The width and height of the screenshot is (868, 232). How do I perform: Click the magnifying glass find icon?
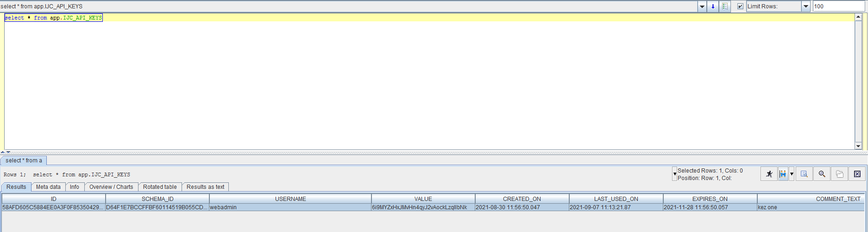point(822,174)
